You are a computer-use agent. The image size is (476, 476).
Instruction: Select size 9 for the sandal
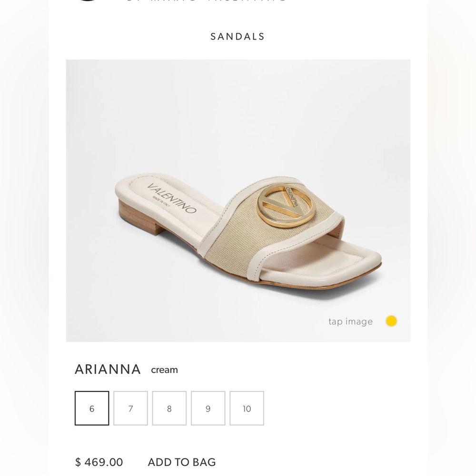click(208, 408)
